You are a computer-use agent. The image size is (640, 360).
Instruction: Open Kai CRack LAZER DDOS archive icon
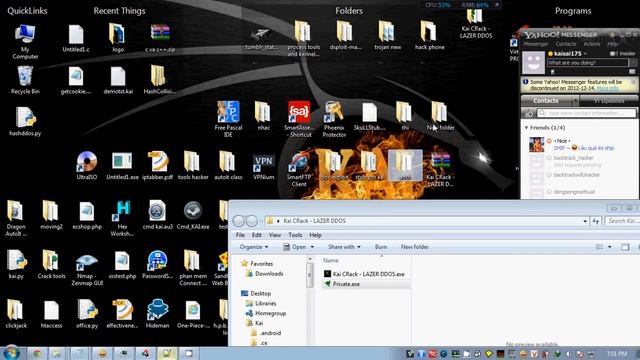pyautogui.click(x=440, y=169)
